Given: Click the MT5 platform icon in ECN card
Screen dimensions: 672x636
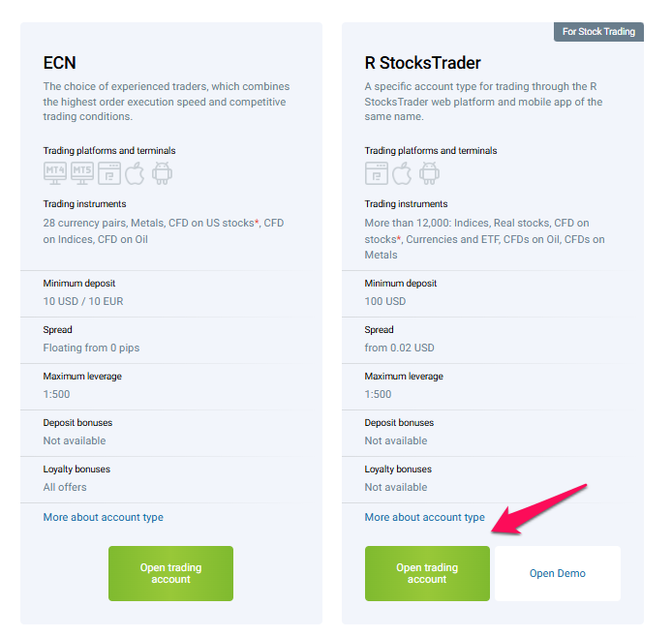Looking at the screenshot, I should (82, 173).
